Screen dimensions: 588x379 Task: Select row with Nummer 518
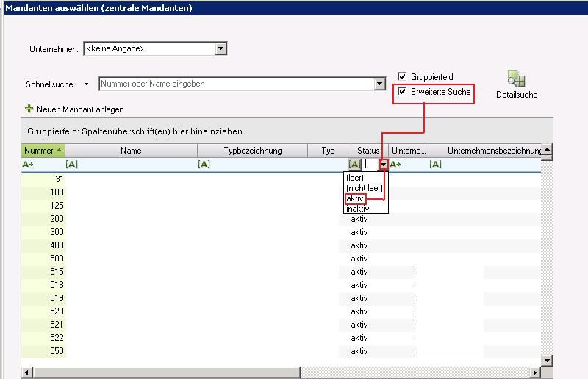(x=281, y=285)
